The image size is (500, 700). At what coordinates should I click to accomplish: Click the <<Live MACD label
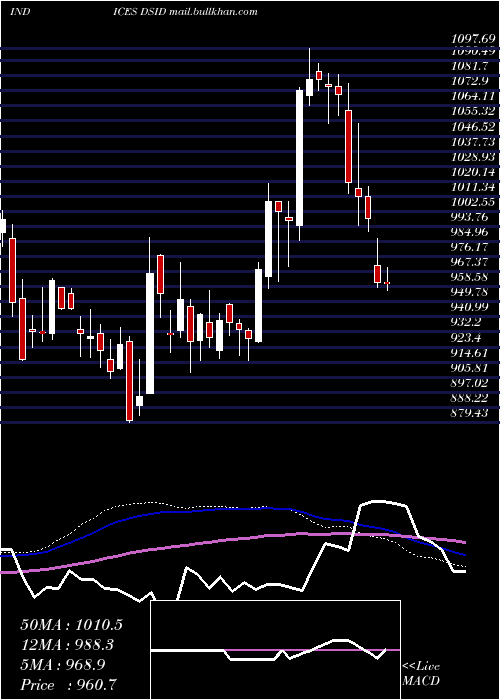click(421, 674)
